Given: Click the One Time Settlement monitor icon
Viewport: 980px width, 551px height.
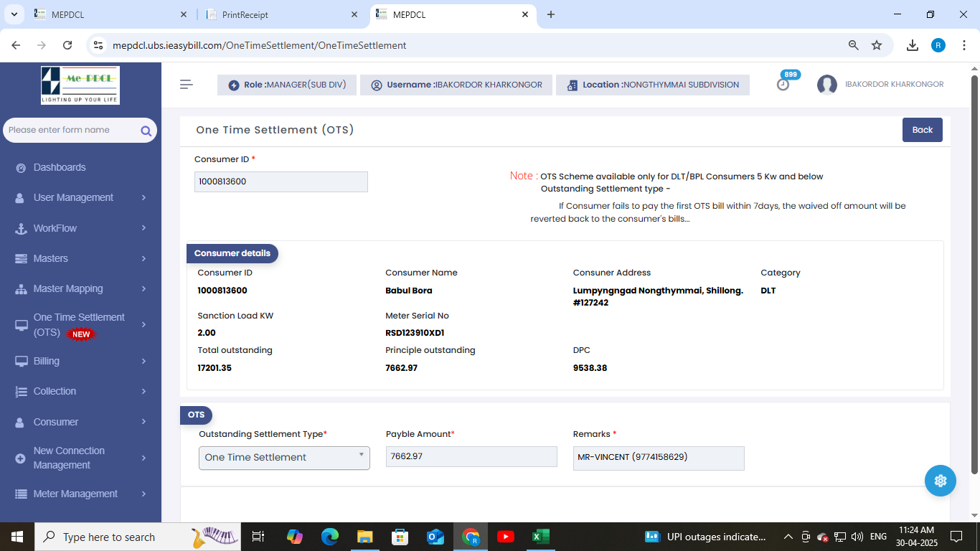Looking at the screenshot, I should (21, 325).
